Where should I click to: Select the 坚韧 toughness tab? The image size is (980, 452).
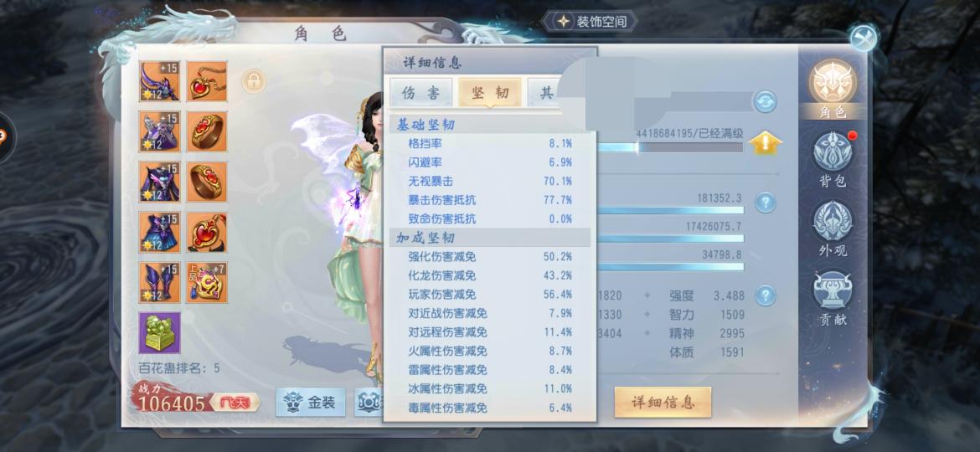tap(490, 93)
